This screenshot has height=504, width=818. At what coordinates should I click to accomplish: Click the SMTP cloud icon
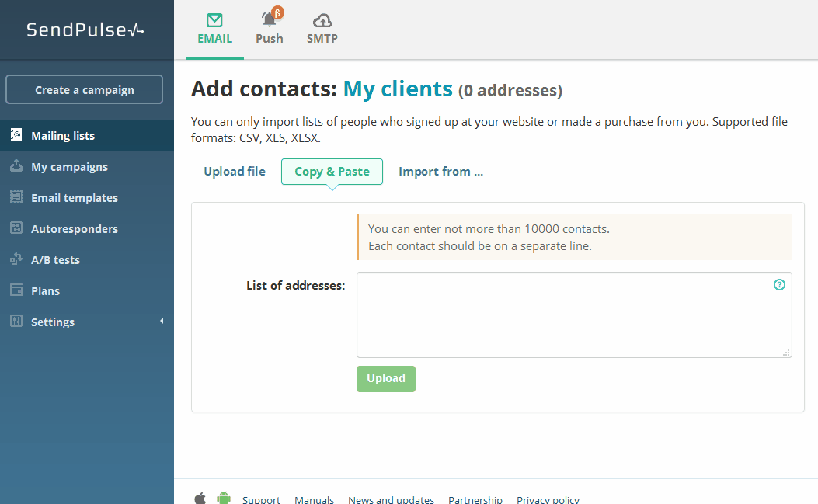(322, 20)
